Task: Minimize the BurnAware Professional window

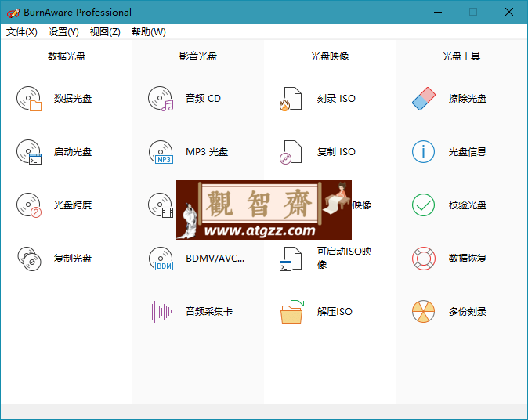Action: click(438, 13)
